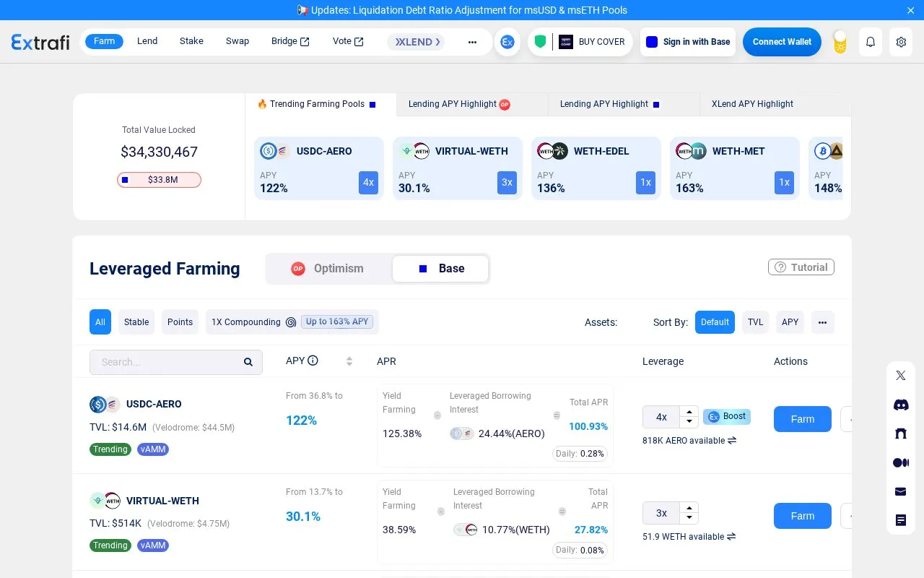Farm the USDC-AERO pool
This screenshot has width=924, height=578.
coord(803,419)
